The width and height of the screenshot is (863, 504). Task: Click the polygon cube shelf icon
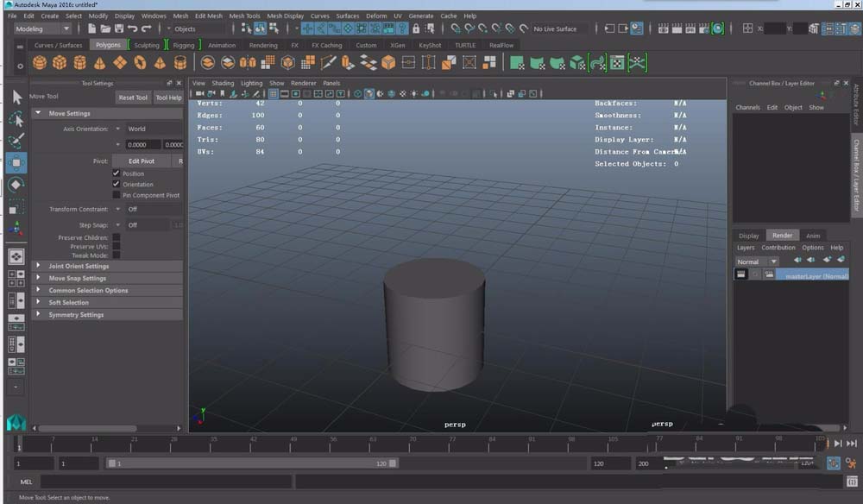60,63
